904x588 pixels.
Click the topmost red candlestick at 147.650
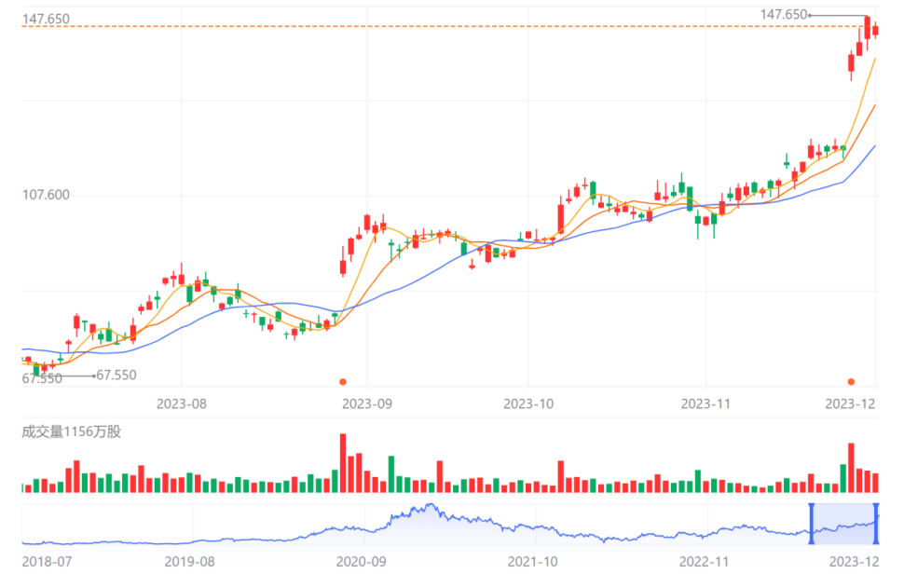[x=867, y=28]
